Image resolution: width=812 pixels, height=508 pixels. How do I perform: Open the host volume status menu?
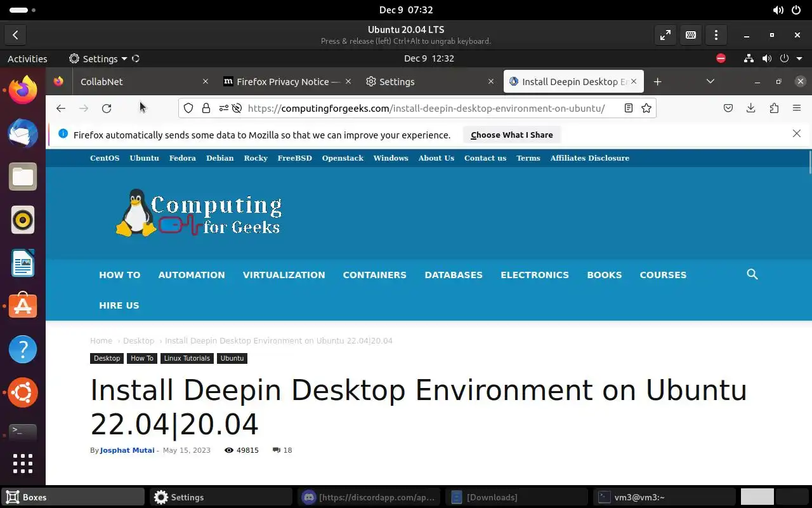pos(778,10)
